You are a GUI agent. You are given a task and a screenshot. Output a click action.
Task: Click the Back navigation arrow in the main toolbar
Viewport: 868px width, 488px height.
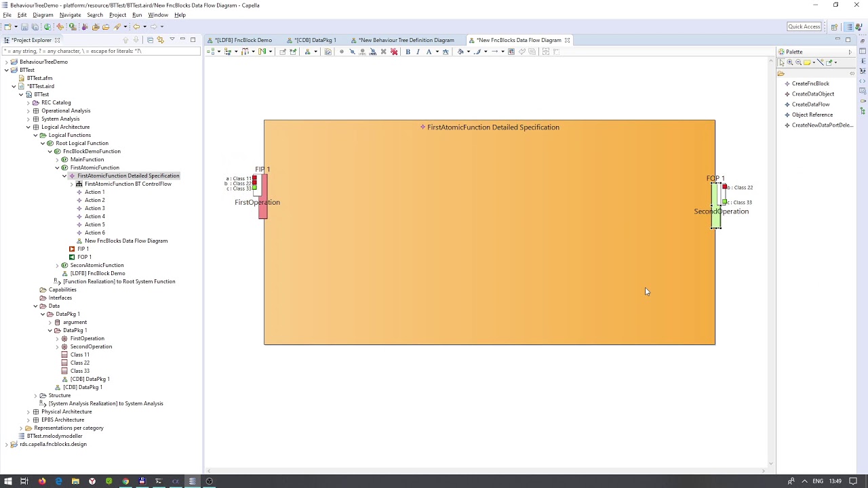tap(136, 26)
